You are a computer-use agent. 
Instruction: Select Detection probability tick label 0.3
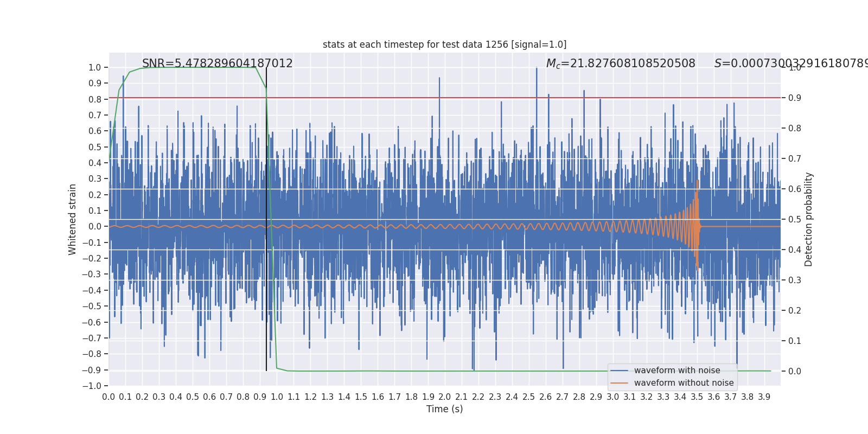(795, 280)
